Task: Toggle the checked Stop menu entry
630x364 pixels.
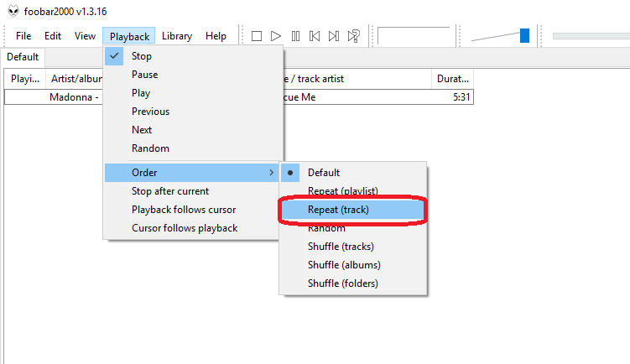Action: click(x=142, y=56)
